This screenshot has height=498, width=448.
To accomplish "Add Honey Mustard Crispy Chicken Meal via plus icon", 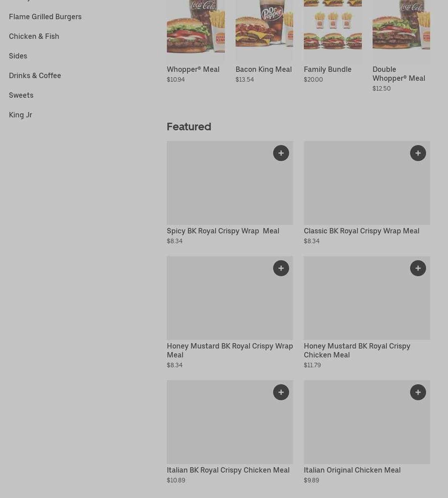I will click(418, 268).
